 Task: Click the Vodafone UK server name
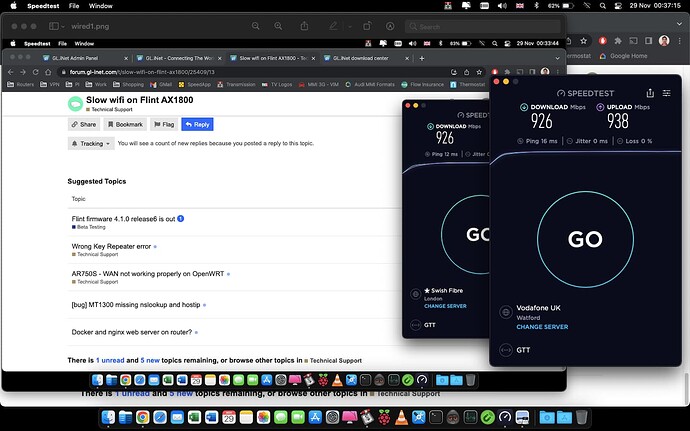pyautogui.click(x=538, y=308)
